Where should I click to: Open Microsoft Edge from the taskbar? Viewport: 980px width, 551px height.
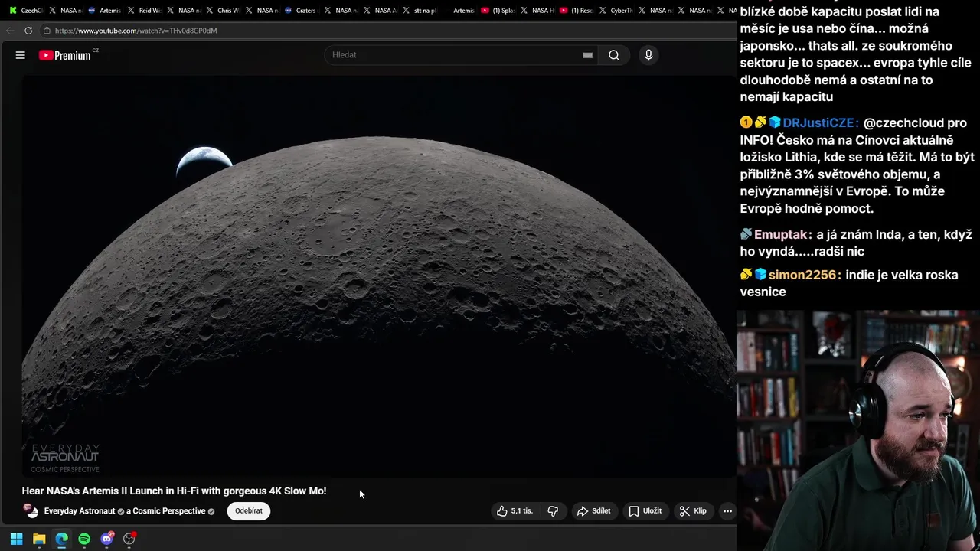[61, 539]
